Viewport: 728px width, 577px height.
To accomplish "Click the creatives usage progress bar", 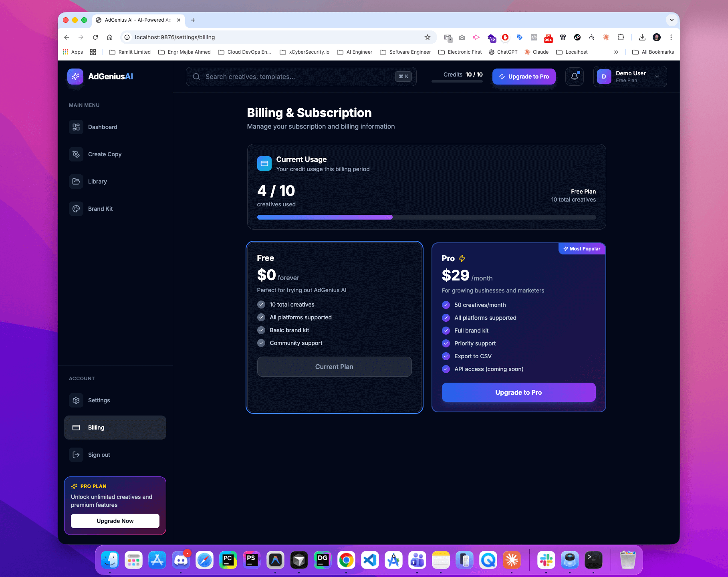I will coord(426,217).
